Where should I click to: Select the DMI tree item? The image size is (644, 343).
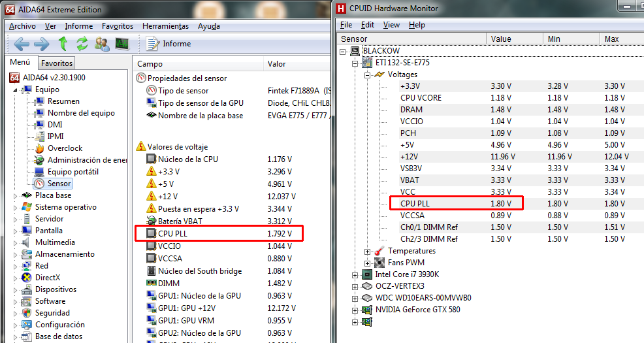point(55,125)
